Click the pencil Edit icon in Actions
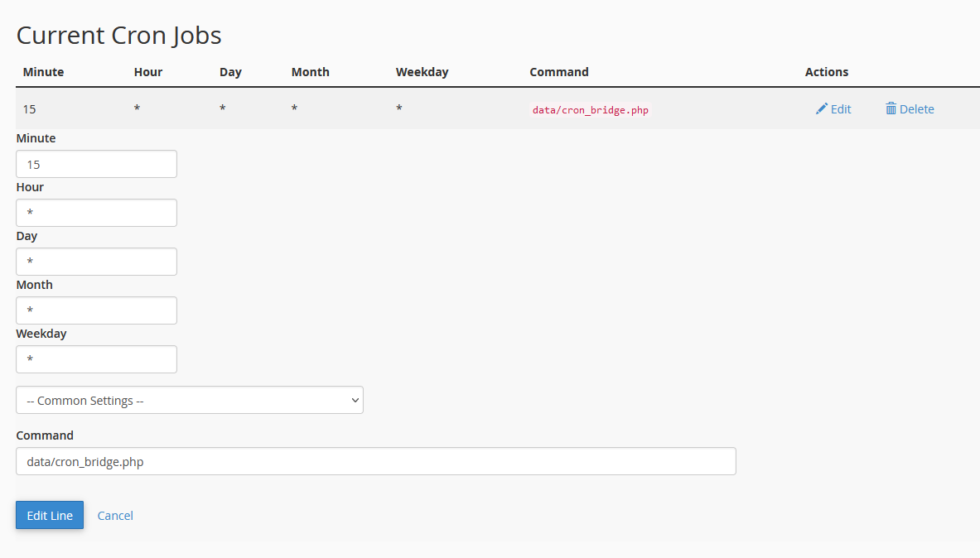The width and height of the screenshot is (980, 558). pyautogui.click(x=822, y=109)
